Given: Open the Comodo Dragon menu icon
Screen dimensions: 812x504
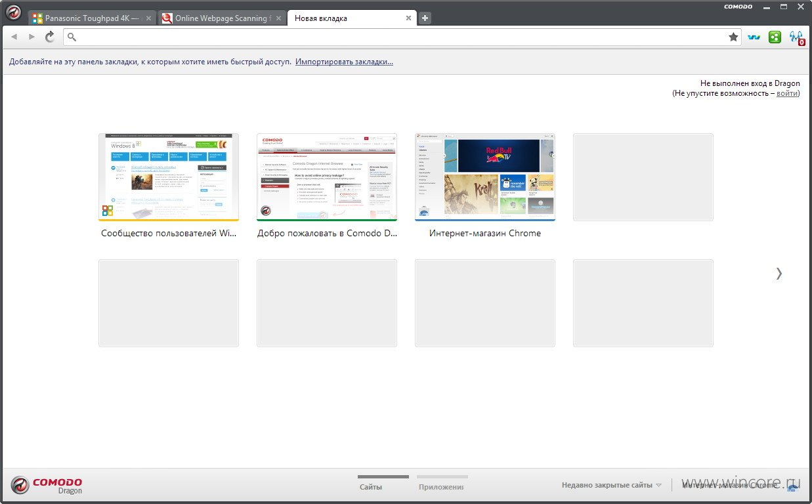Looking at the screenshot, I should click(x=13, y=12).
